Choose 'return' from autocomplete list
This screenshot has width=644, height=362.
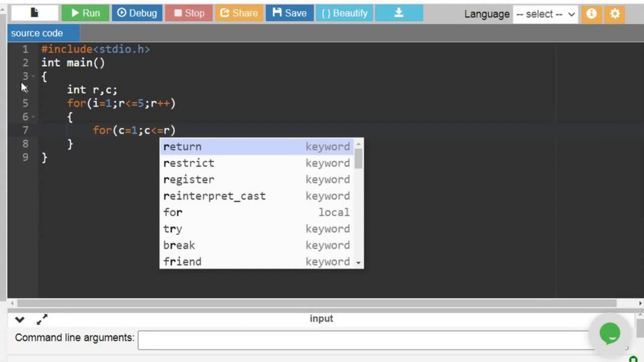pyautogui.click(x=257, y=147)
